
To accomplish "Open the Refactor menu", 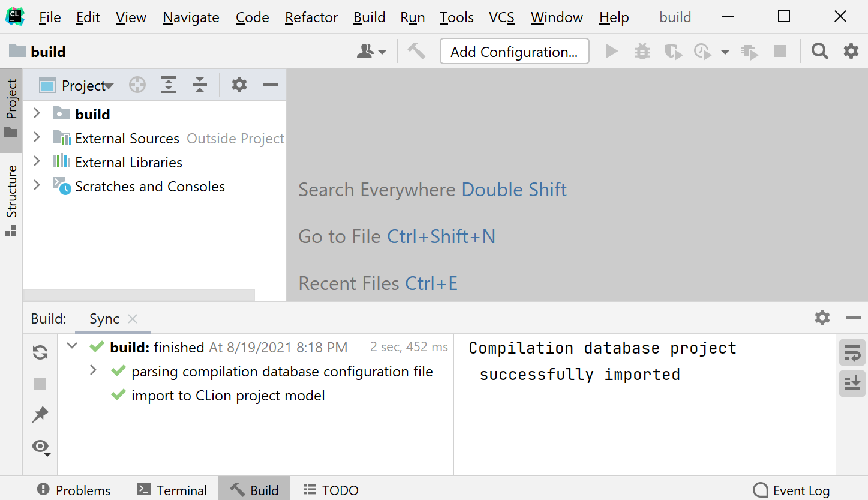I will [311, 17].
